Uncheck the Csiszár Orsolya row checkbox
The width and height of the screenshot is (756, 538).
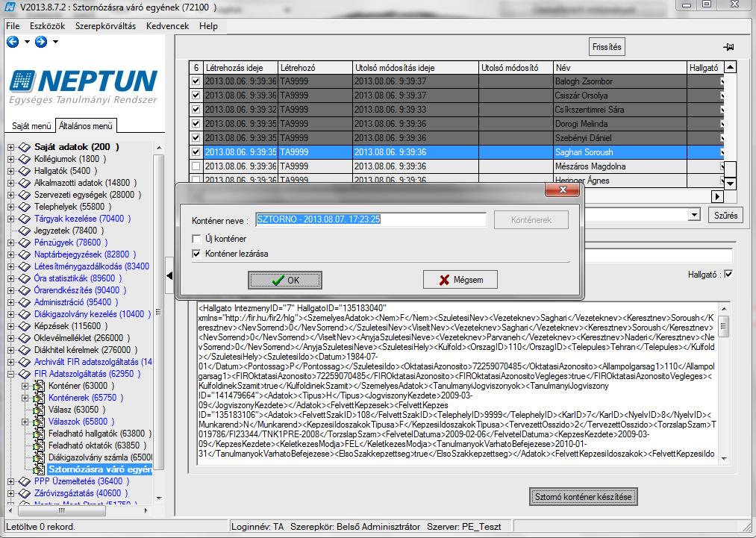pos(196,95)
